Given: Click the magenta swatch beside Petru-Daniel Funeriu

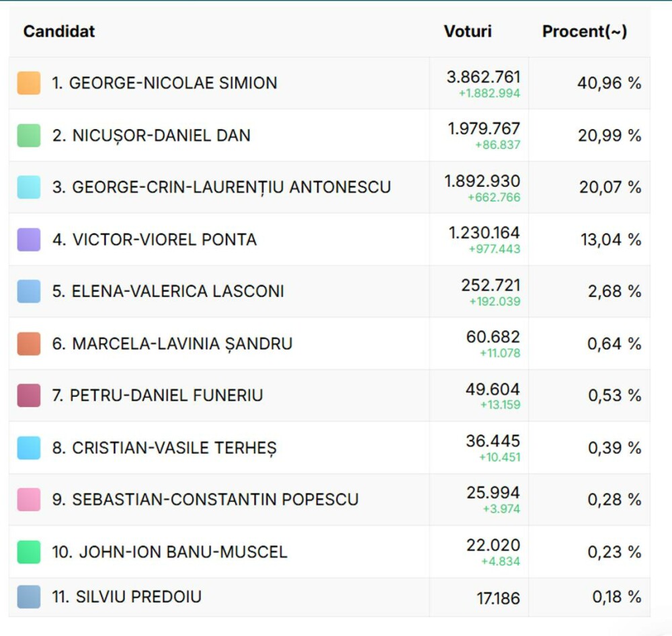Looking at the screenshot, I should (29, 396).
